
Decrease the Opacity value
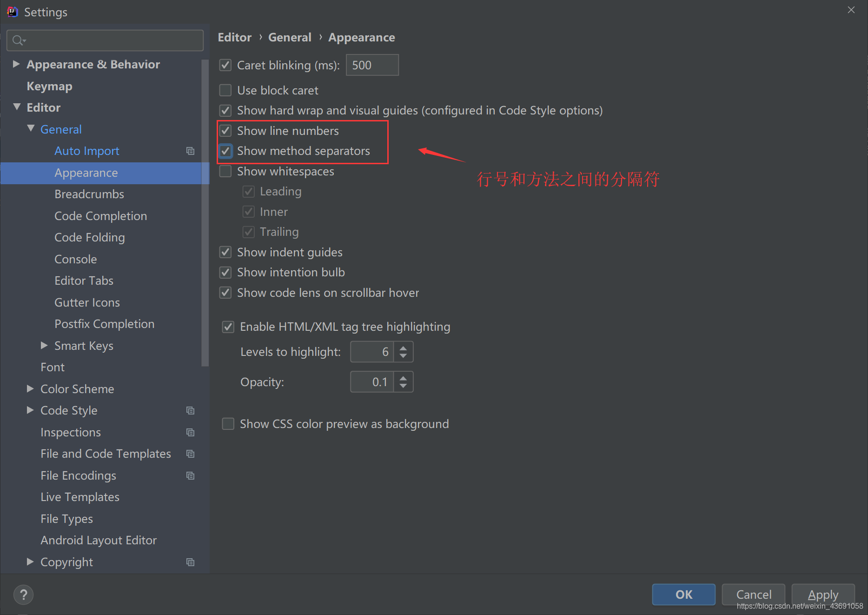pyautogui.click(x=403, y=387)
